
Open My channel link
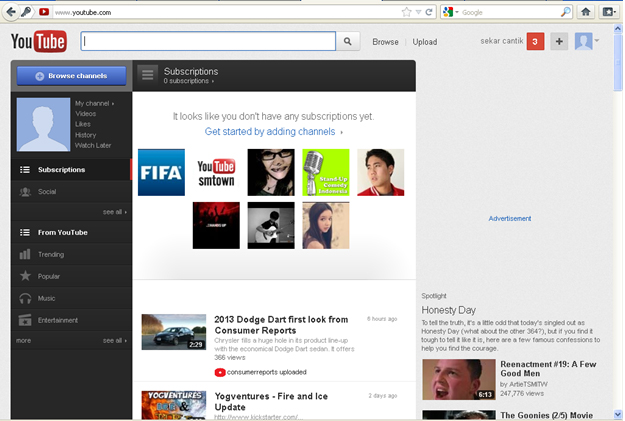coord(94,103)
